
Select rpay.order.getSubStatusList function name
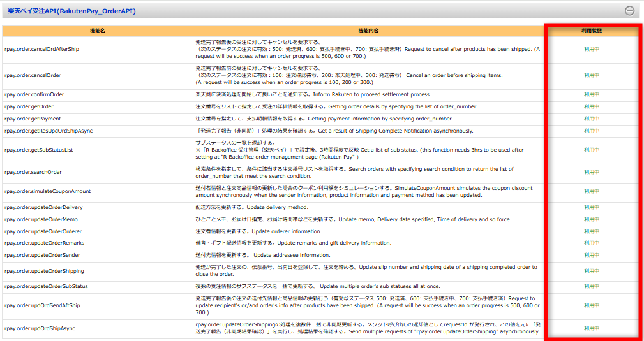click(x=38, y=150)
